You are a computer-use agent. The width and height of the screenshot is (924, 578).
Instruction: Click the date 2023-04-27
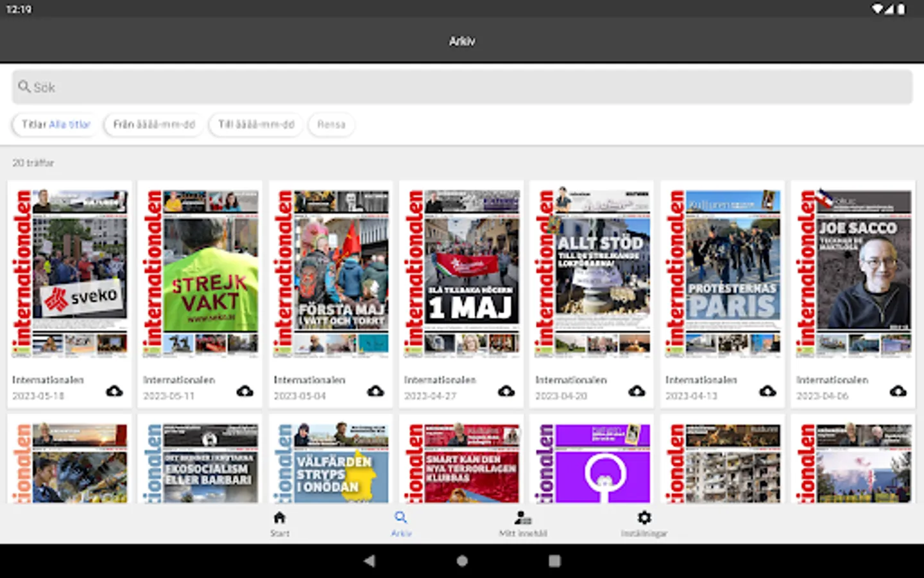tap(431, 396)
